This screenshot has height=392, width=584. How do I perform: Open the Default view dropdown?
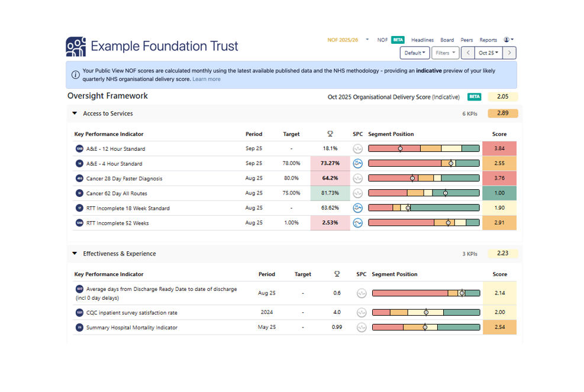(x=415, y=53)
